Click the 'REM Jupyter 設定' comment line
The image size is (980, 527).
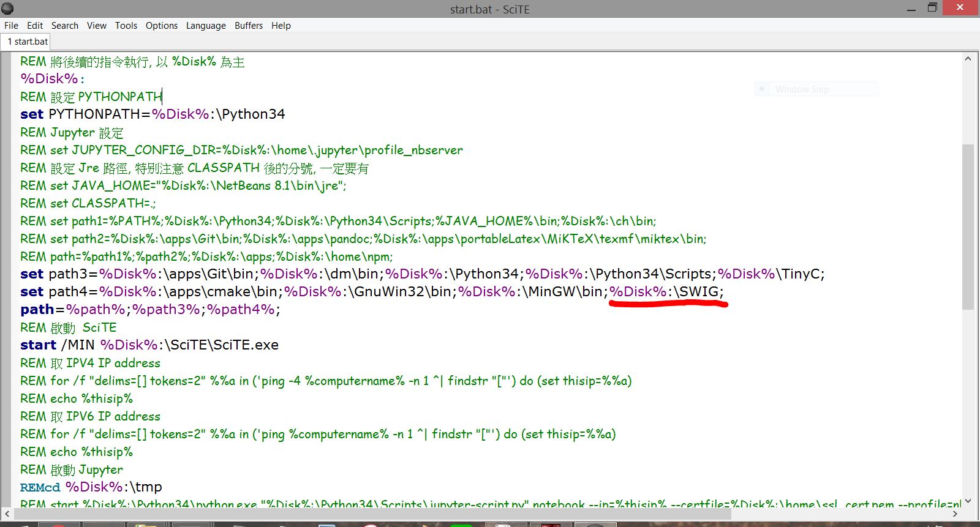pyautogui.click(x=72, y=132)
